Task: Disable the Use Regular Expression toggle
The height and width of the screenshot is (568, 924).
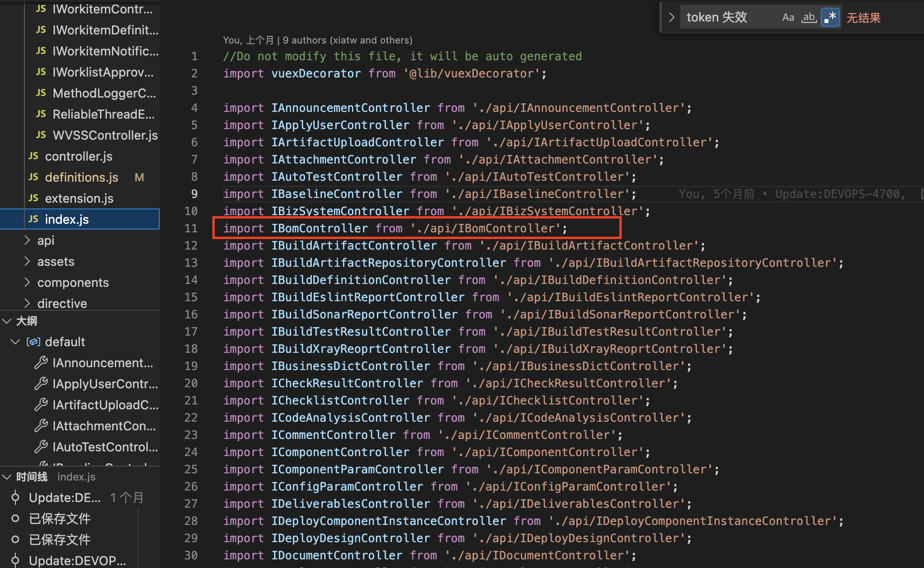Action: [x=830, y=18]
